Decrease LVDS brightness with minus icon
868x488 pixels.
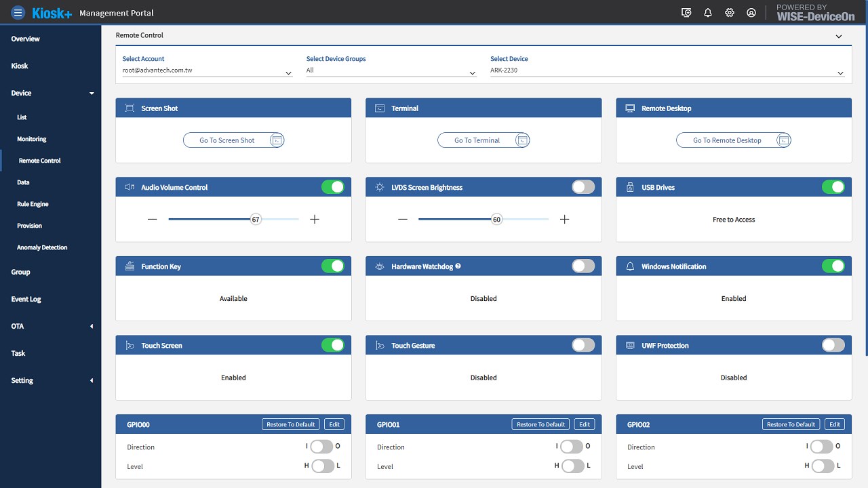[x=403, y=220]
